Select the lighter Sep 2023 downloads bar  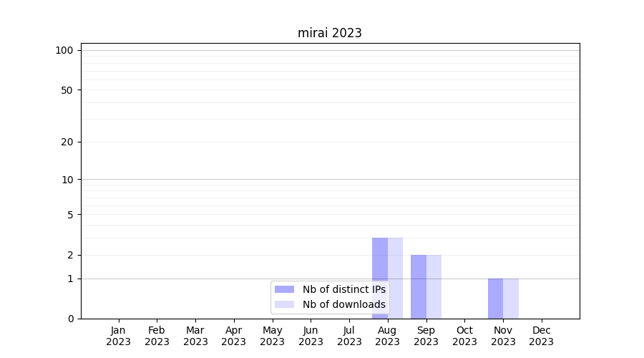tap(434, 286)
